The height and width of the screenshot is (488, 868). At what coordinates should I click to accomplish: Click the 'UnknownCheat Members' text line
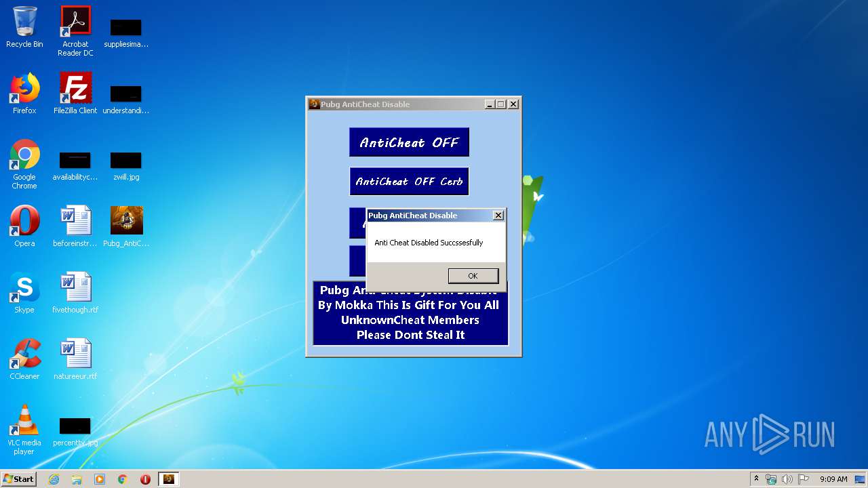pos(410,320)
